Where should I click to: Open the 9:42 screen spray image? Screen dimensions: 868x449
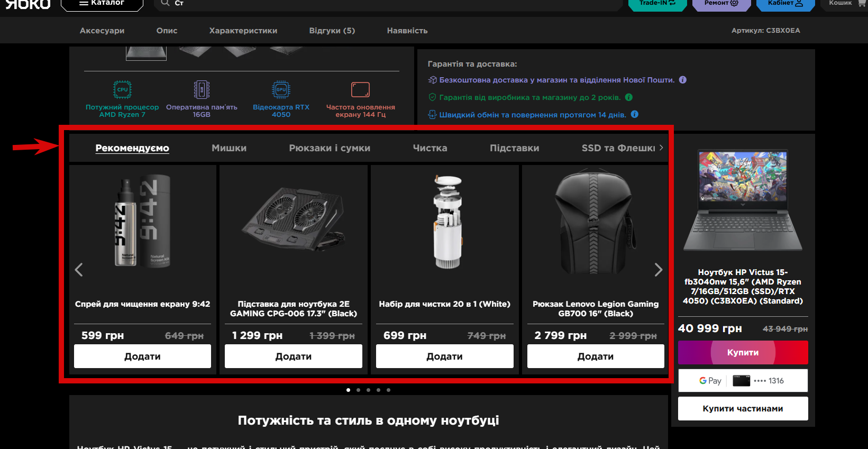(143, 222)
